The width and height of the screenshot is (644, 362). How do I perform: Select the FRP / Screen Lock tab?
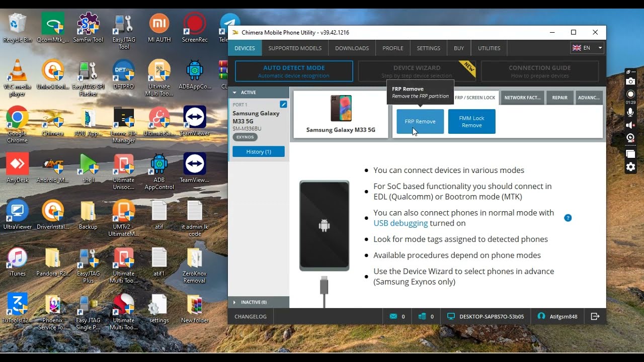click(x=475, y=98)
